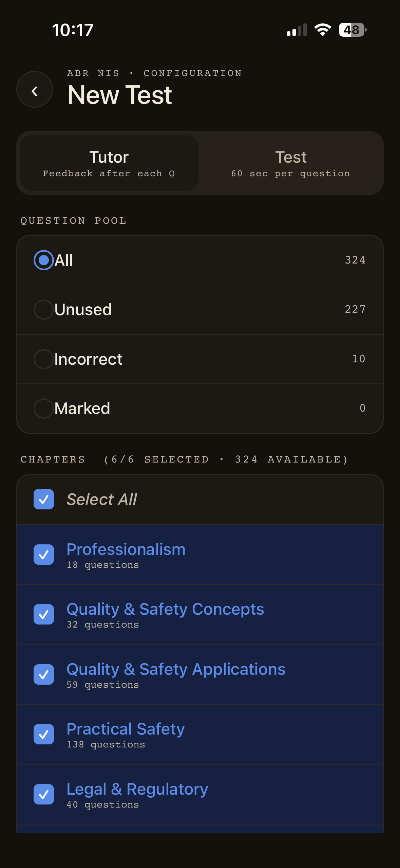
Task: Tap the cellular signal bars icon
Action: 297,30
